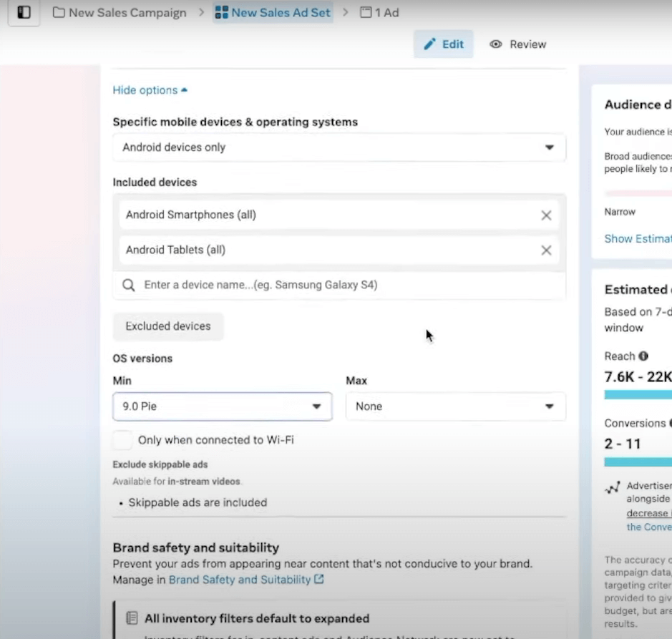Click the Narrow audience label
This screenshot has width=672, height=639.
tap(620, 212)
